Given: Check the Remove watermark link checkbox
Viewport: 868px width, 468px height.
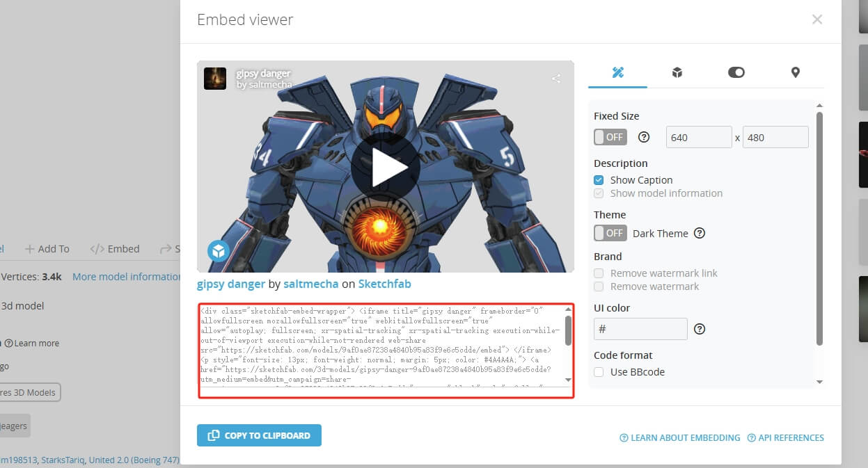Looking at the screenshot, I should (599, 273).
